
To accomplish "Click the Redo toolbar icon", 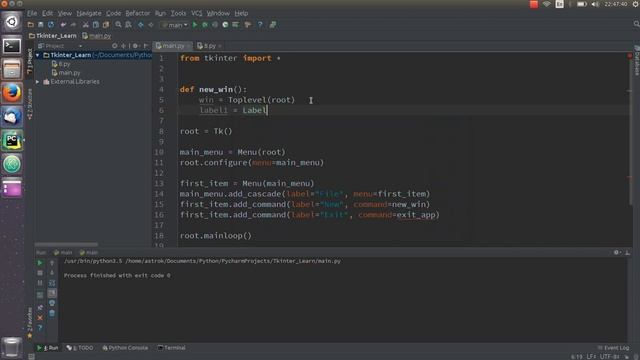I will click(73, 25).
